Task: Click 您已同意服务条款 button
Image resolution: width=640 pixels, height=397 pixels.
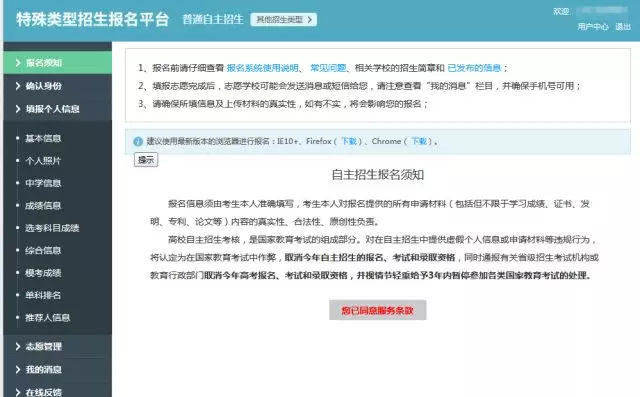Action: coord(378,311)
